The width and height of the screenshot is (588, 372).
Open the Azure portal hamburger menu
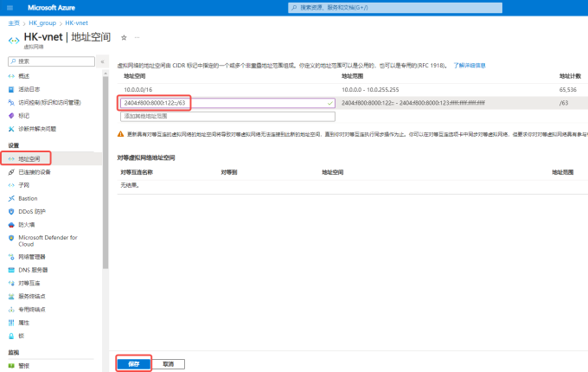tap(10, 8)
